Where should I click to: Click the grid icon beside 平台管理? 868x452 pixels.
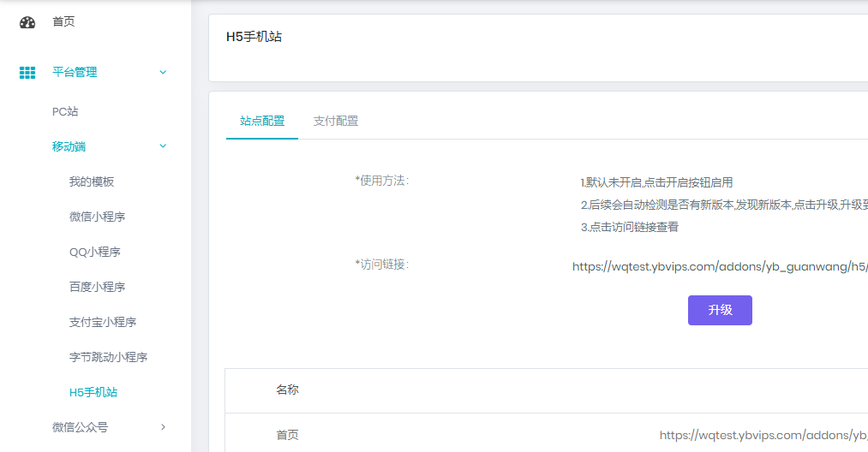(x=27, y=73)
